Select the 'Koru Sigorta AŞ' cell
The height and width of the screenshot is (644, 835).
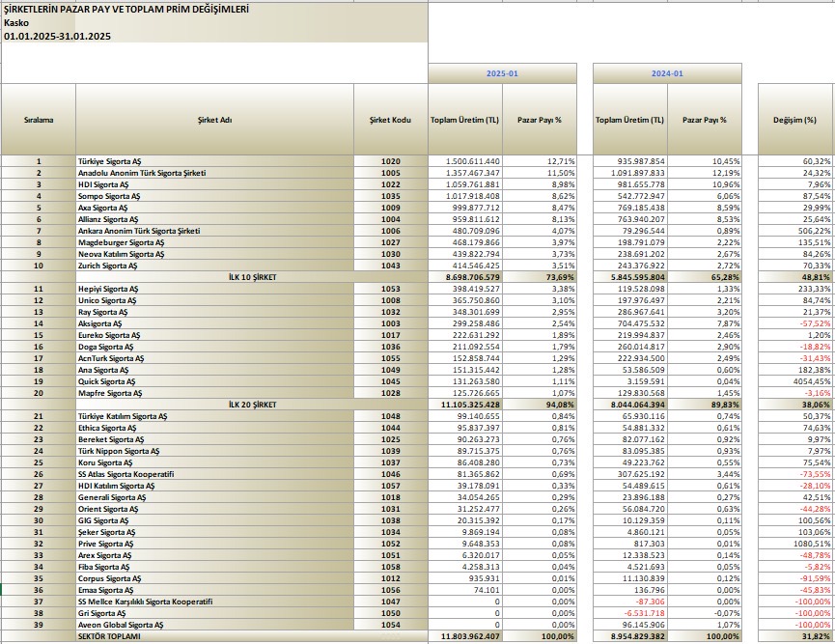[214, 462]
